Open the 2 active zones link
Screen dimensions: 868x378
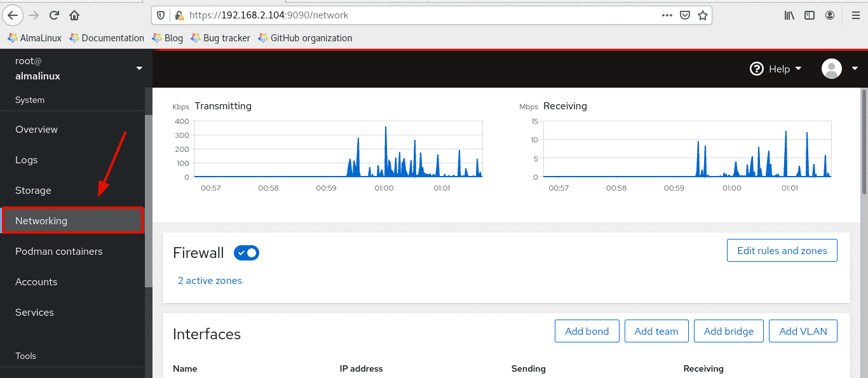click(x=210, y=281)
